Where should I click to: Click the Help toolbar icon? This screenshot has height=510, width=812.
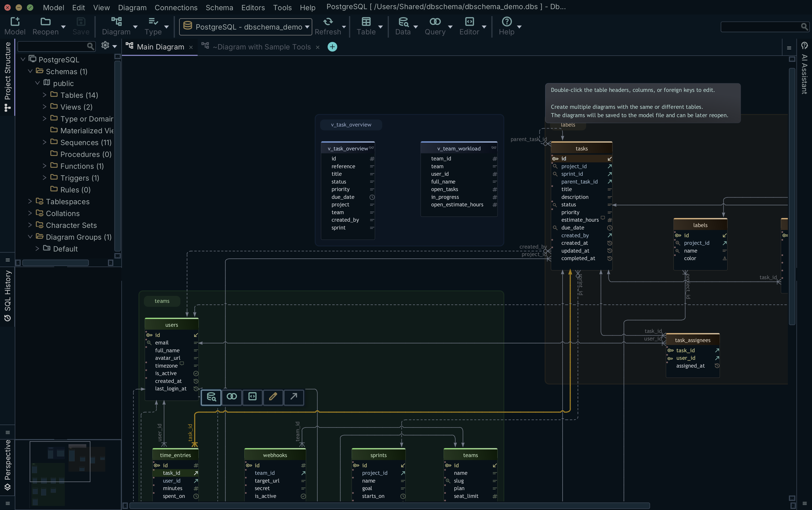click(x=507, y=21)
